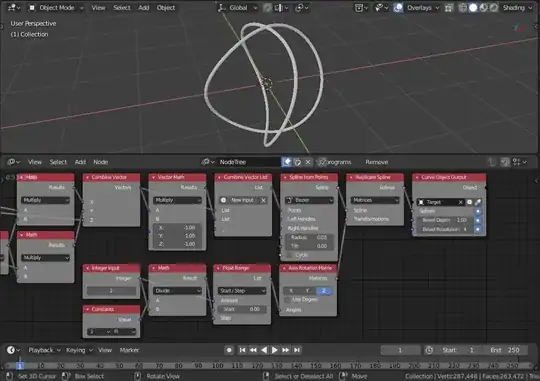Toggle the Bevel Resolution blue button
The height and width of the screenshot is (381, 540).
[478, 229]
